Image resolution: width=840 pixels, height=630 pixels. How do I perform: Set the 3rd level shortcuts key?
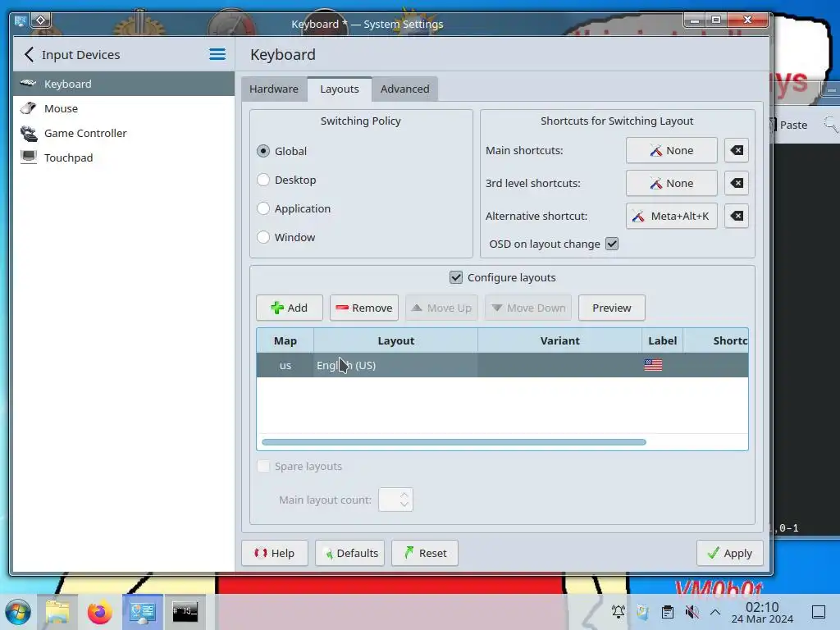(x=671, y=183)
